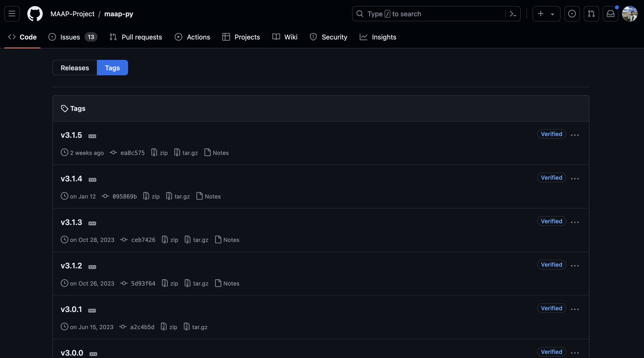Go to GitHub homepage via Octocat logo
This screenshot has width=644, height=358.
[x=35, y=14]
